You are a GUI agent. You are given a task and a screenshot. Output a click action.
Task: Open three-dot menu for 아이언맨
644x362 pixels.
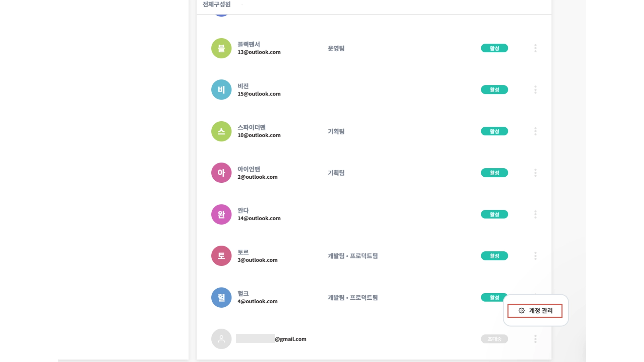[535, 173]
